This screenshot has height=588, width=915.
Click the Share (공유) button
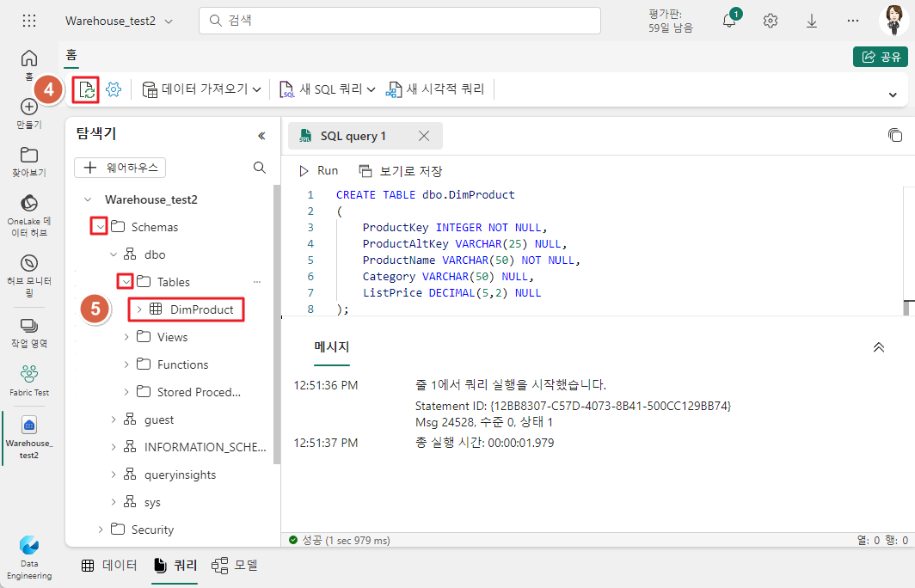click(881, 57)
